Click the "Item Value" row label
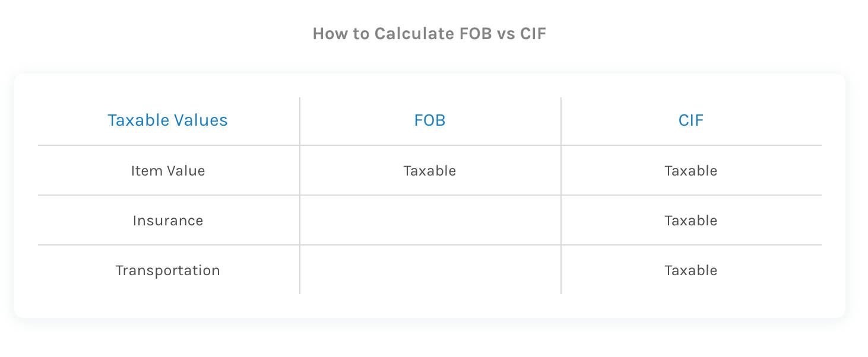868x357 pixels. tap(168, 171)
